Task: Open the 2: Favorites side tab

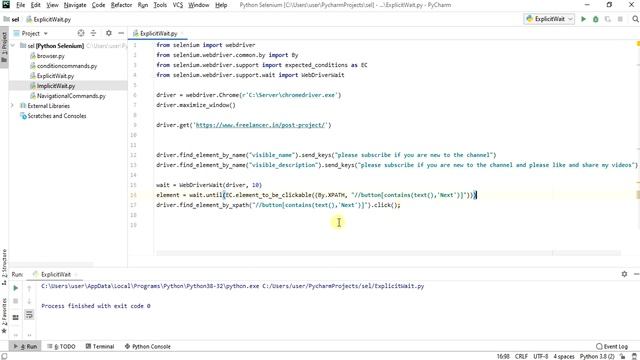Action: coord(4,316)
